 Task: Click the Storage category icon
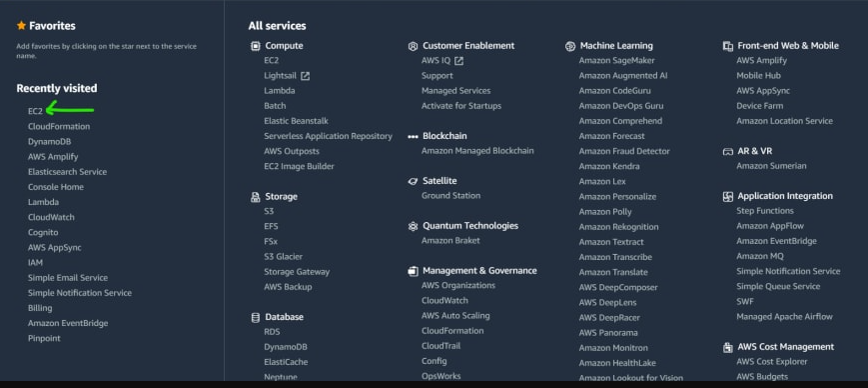255,197
